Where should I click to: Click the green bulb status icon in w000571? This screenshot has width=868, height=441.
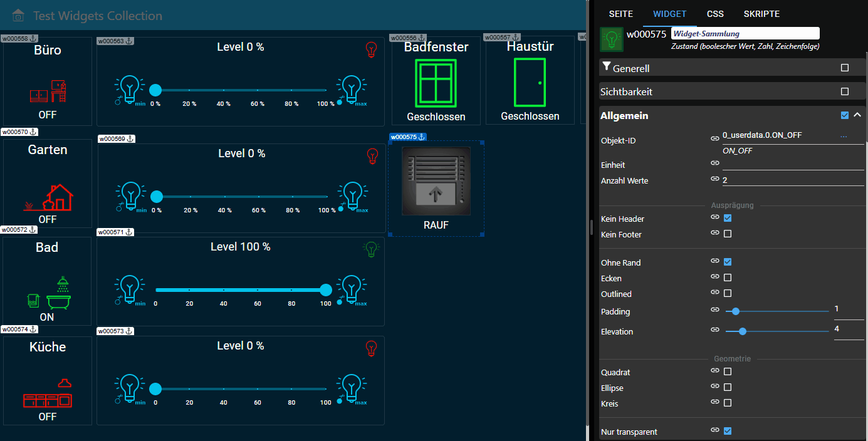click(371, 249)
